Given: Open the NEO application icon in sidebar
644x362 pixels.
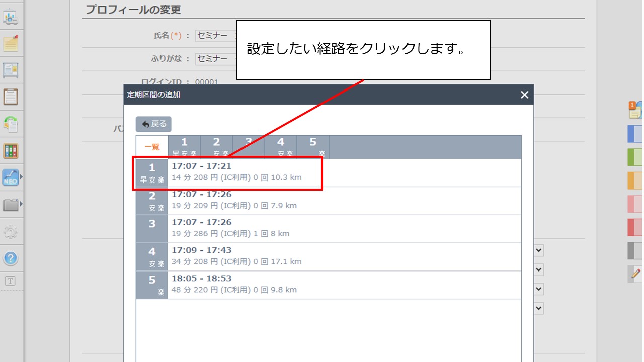Looking at the screenshot, I should (11, 177).
